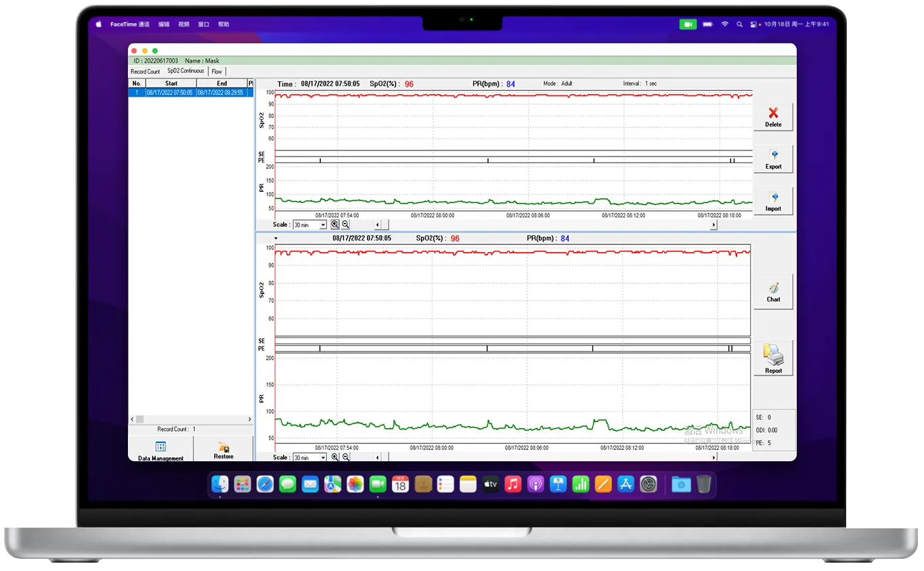Click the record list scrollbar thumb
Image resolution: width=924 pixels, height=571 pixels.
(x=139, y=419)
